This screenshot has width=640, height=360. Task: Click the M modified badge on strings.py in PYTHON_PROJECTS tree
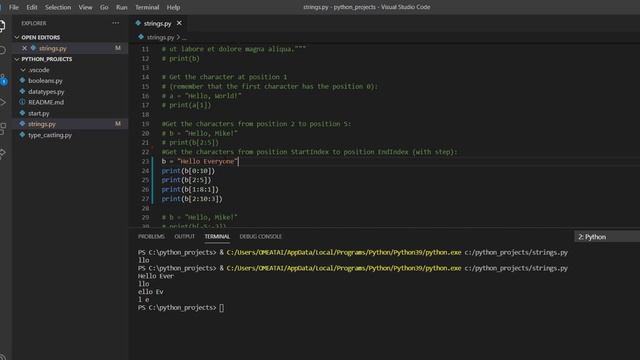point(118,124)
